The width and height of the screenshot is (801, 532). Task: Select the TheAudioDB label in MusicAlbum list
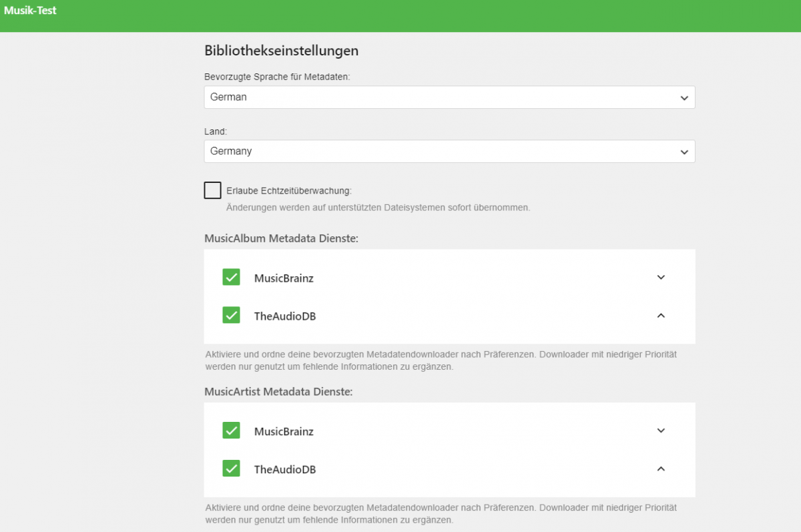click(x=285, y=316)
